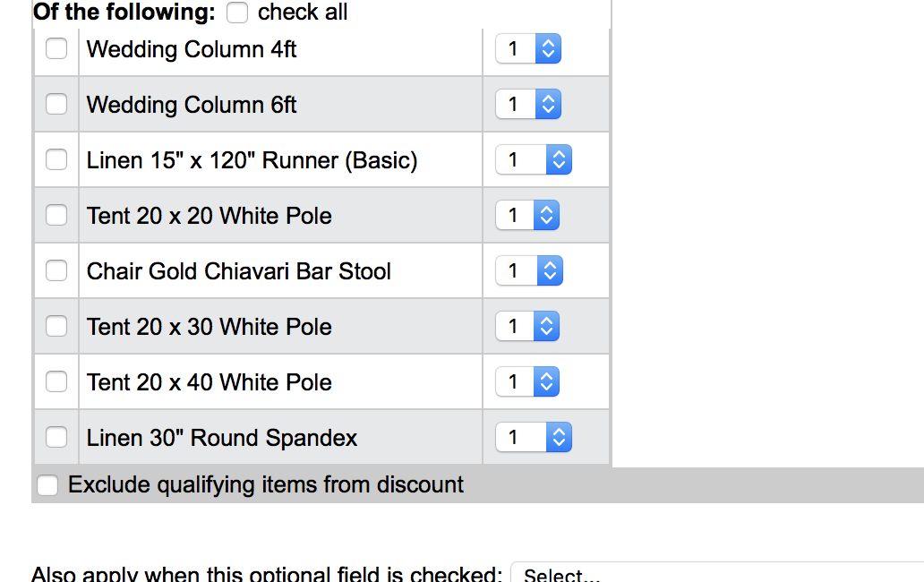Select the Linen 15" x 120" Runner checkbox
The image size is (924, 582).
point(56,159)
